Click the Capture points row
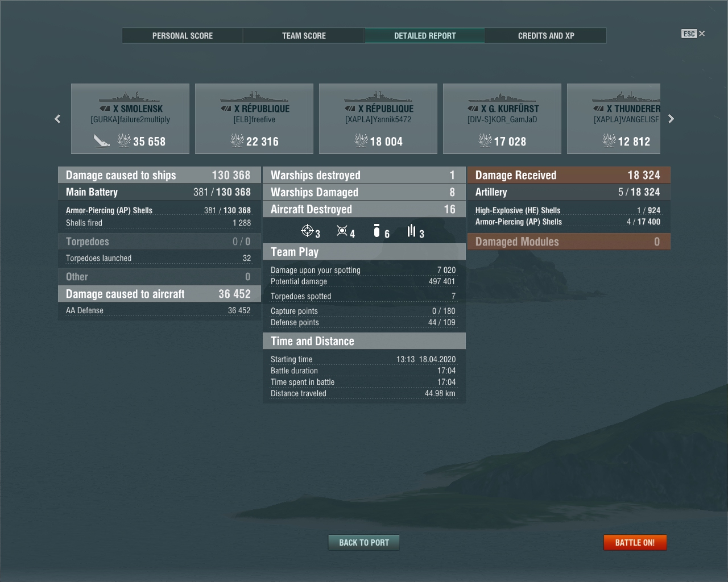 coord(364,311)
